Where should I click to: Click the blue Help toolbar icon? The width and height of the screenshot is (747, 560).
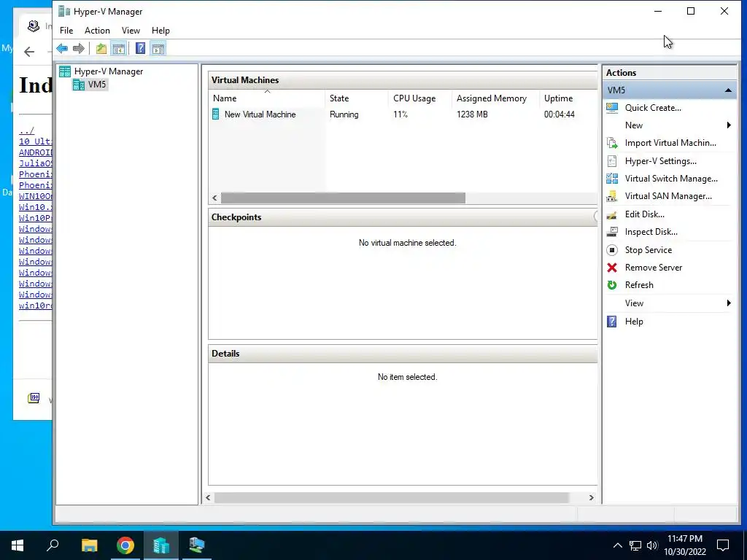click(140, 49)
